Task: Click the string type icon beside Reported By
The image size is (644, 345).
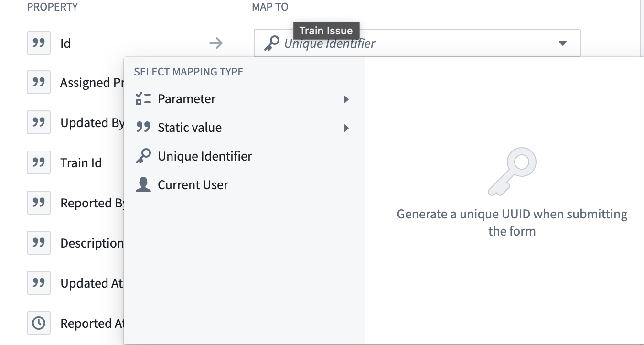Action: [39, 203]
